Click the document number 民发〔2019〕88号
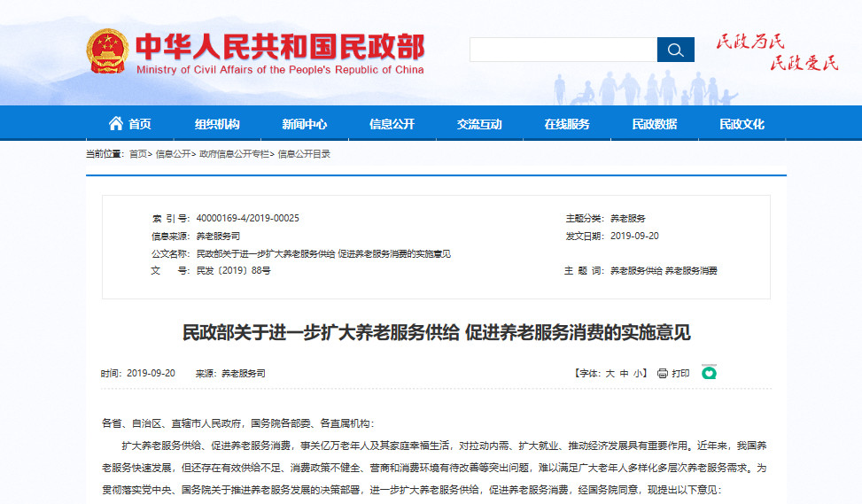Image resolution: width=862 pixels, height=504 pixels. coord(234,270)
